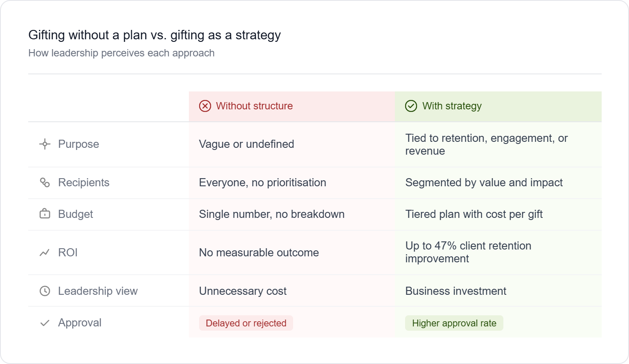Click the Purpose crosshair icon
The height and width of the screenshot is (364, 629).
click(45, 144)
